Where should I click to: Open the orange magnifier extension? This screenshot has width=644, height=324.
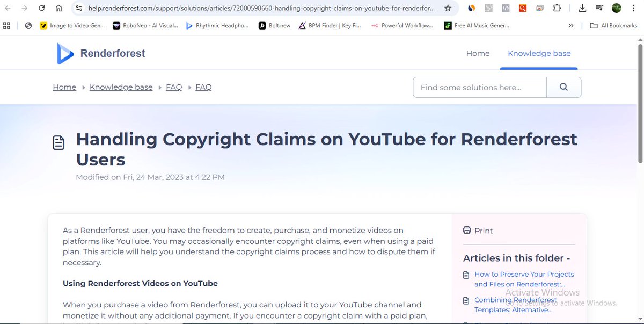click(522, 8)
